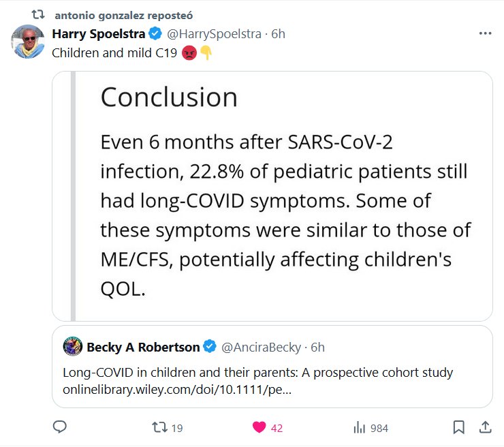Click Becky A Robertson's avatar

pyautogui.click(x=73, y=347)
